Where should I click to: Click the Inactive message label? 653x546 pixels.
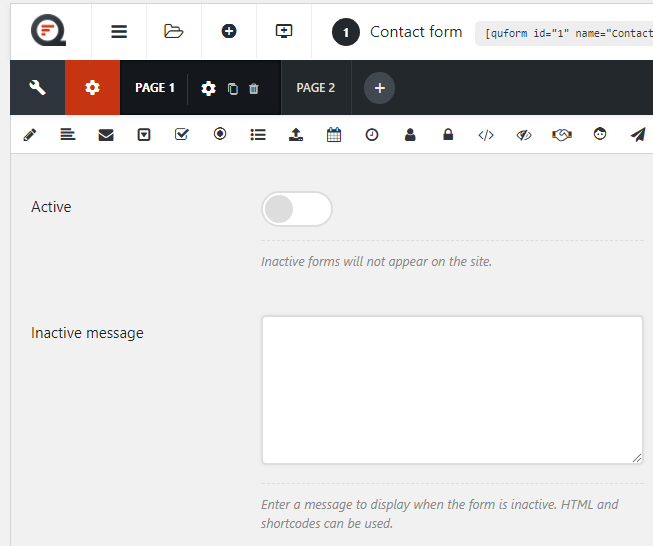click(x=87, y=333)
